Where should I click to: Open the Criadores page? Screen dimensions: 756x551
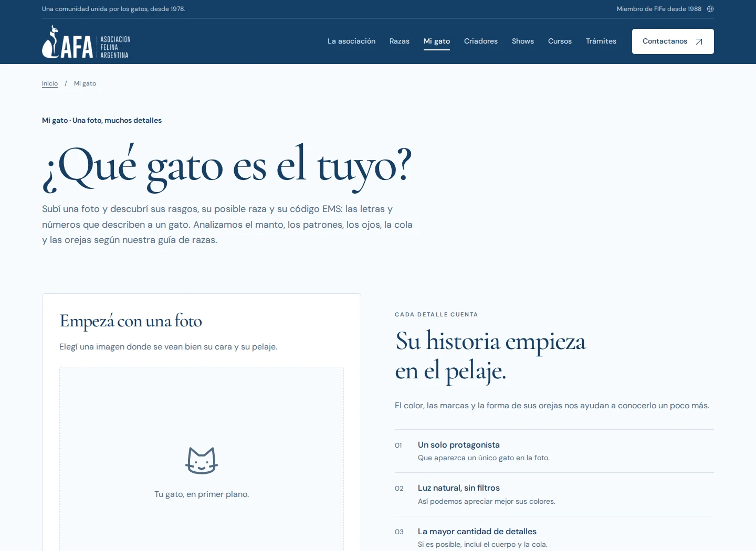(x=481, y=41)
